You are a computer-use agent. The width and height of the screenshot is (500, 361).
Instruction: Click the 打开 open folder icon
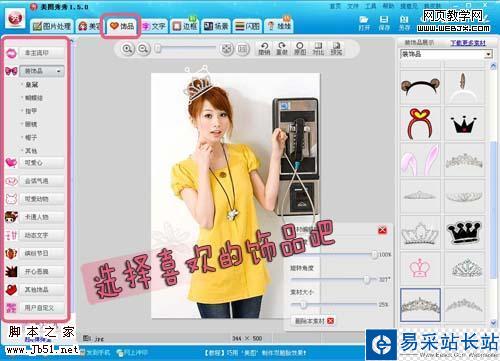pyautogui.click(x=364, y=23)
